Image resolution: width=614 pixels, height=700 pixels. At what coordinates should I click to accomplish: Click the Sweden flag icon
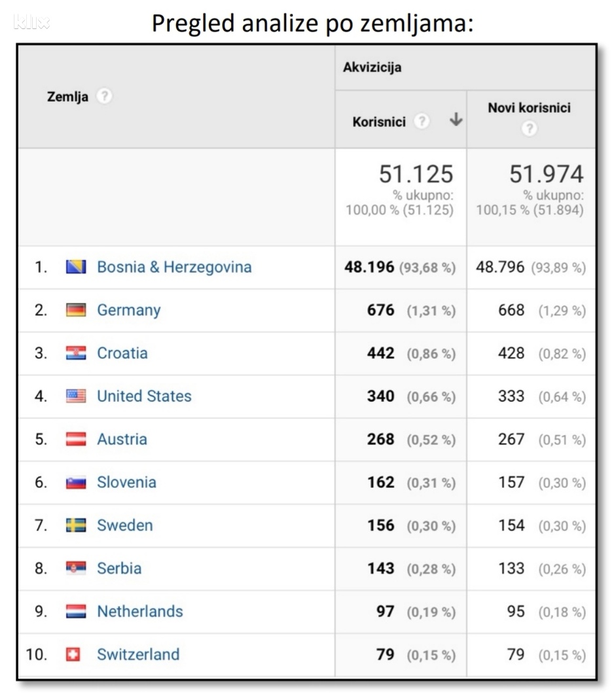[76, 525]
